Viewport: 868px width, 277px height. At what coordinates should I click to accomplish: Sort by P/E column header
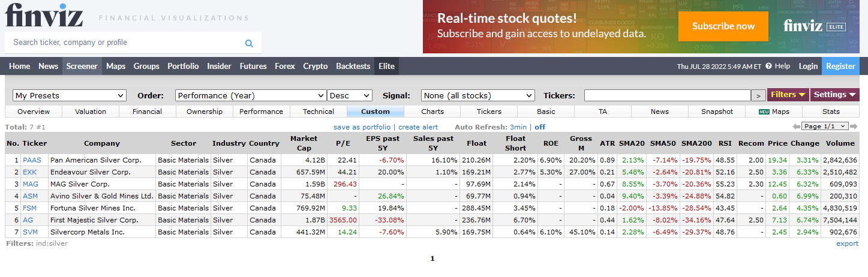coord(343,143)
